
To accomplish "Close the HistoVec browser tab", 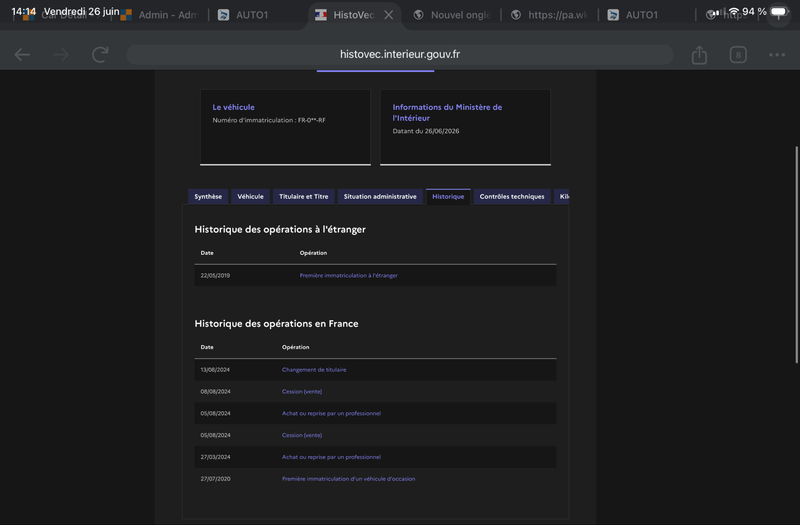I will coord(389,15).
